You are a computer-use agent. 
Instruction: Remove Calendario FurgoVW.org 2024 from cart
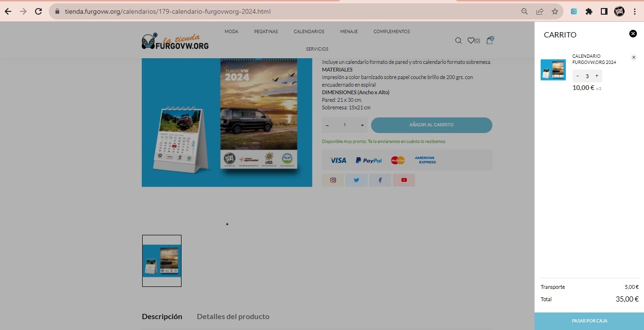tap(634, 57)
